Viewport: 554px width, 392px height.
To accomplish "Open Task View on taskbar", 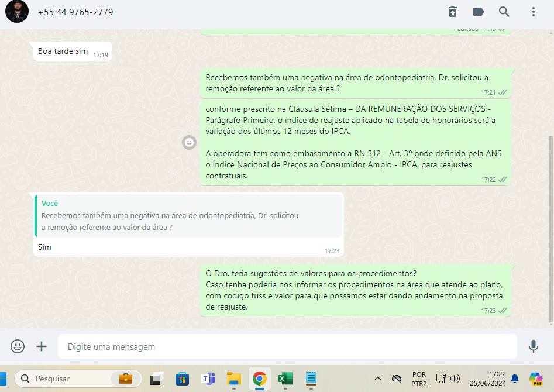I will [156, 379].
